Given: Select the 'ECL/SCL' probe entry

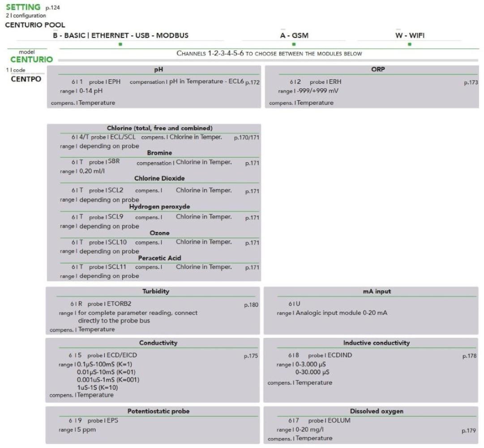Looking at the screenshot, I should coord(123,137).
